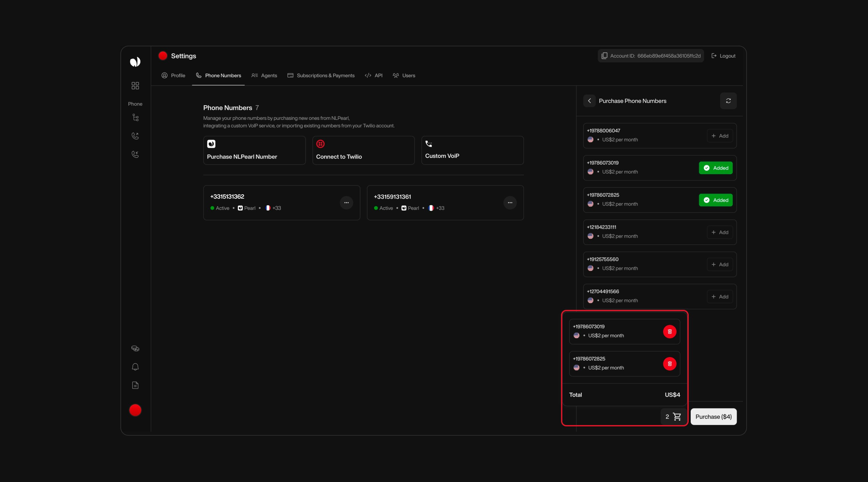Select the call flows icon under Phone
Viewport: 868px width, 482px height.
coord(135,118)
